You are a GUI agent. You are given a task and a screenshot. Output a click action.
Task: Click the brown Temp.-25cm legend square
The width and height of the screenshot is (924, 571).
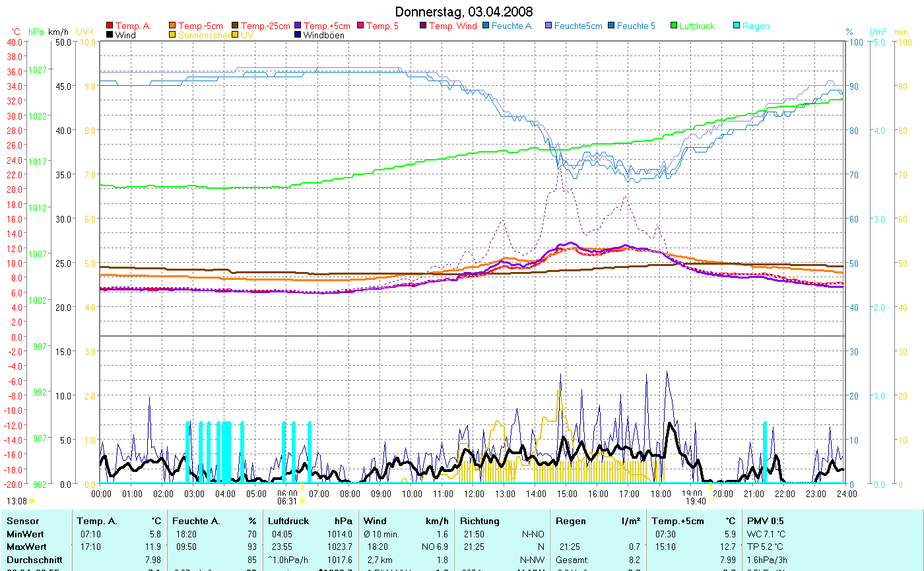point(236,26)
